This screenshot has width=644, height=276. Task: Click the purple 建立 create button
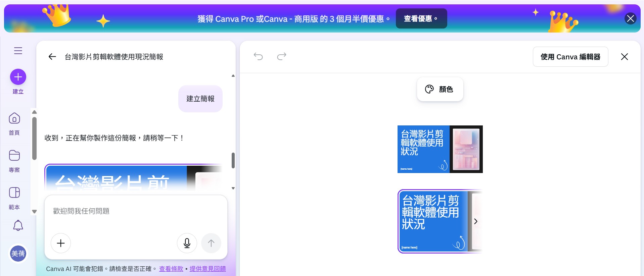(18, 77)
